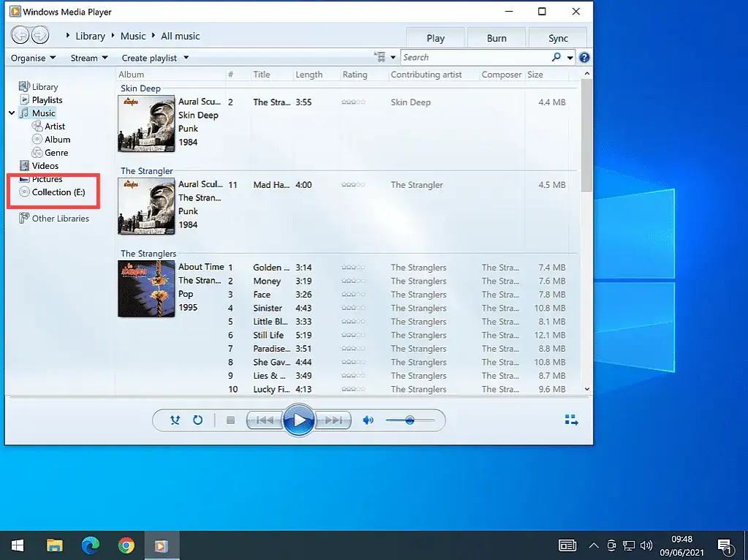This screenshot has height=560, width=748.
Task: Select the track Face
Action: [x=262, y=295]
